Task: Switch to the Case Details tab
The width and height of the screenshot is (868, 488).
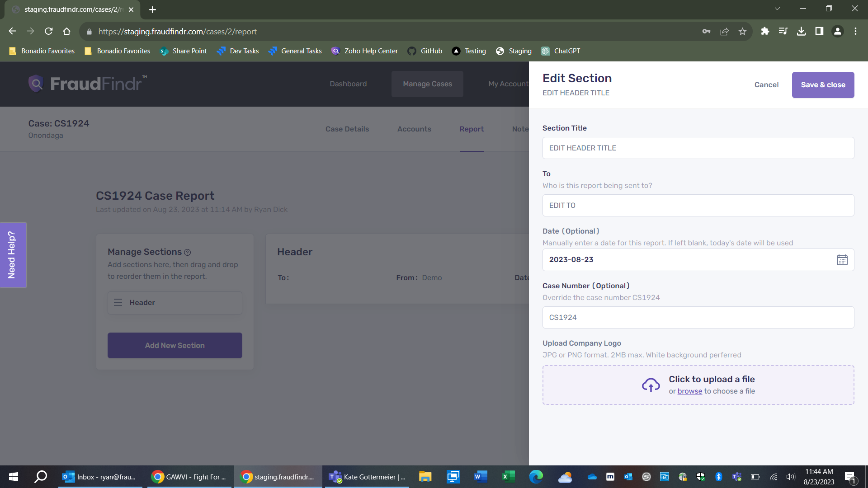Action: click(x=347, y=129)
